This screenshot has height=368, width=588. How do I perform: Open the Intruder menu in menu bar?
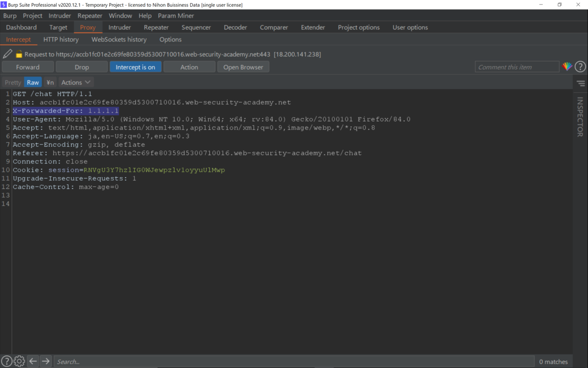click(60, 16)
